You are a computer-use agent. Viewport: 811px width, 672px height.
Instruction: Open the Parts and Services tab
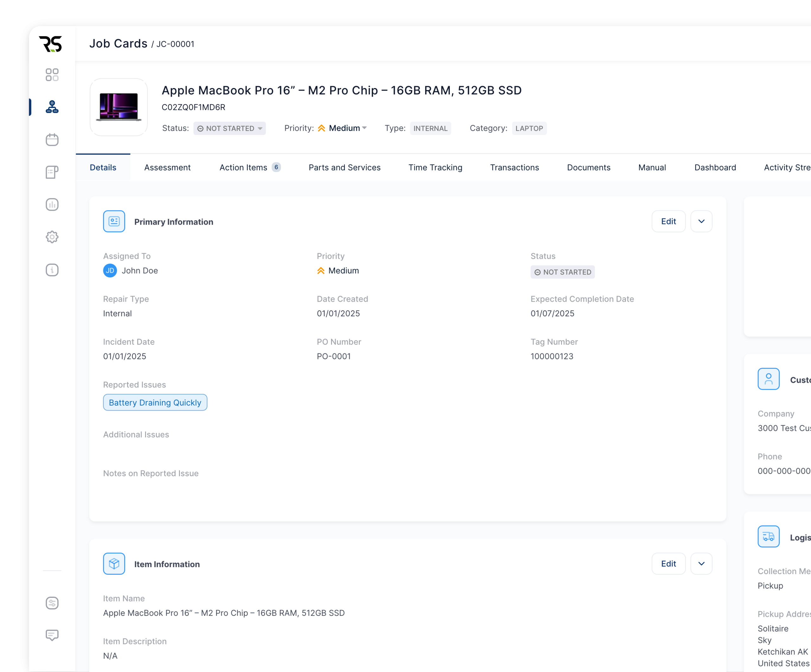344,167
